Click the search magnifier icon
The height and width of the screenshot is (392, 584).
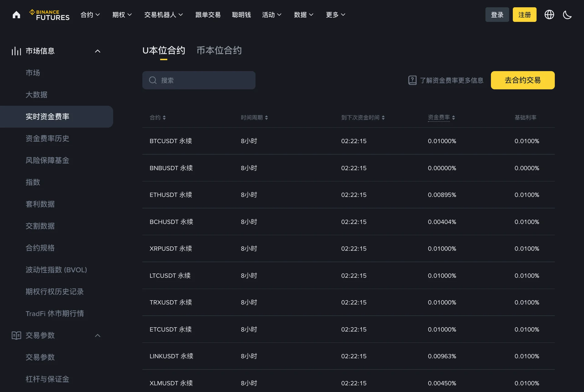point(153,80)
